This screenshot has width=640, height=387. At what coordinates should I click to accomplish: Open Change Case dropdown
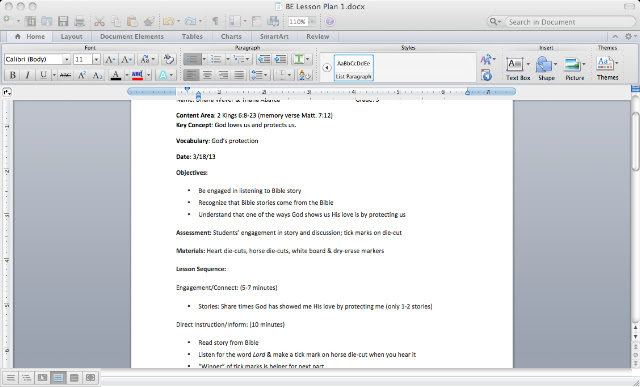coord(147,59)
